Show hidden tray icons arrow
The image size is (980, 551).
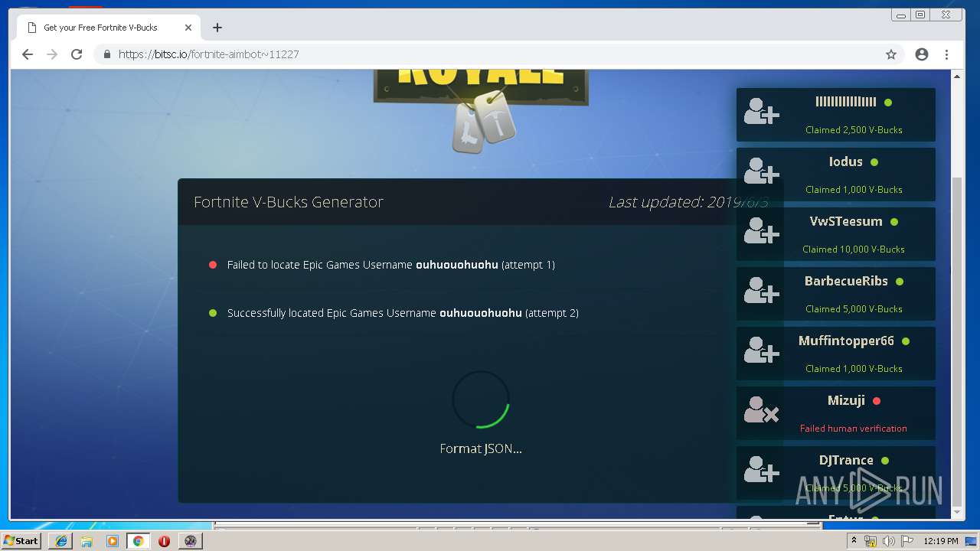(854, 540)
